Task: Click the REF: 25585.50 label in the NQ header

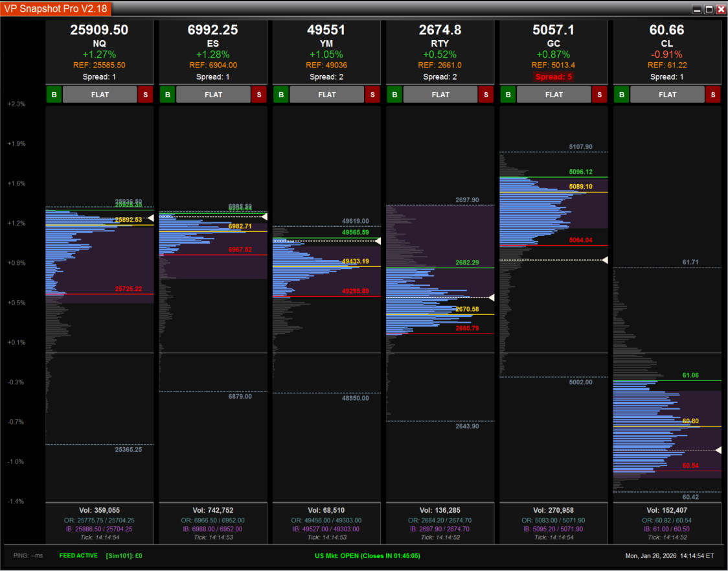Action: (x=100, y=65)
